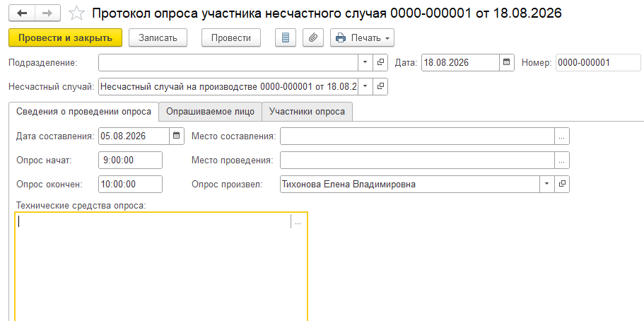Image resolution: width=644 pixels, height=321 pixels.
Task: Click the Подразделение: label
Action: [43, 62]
